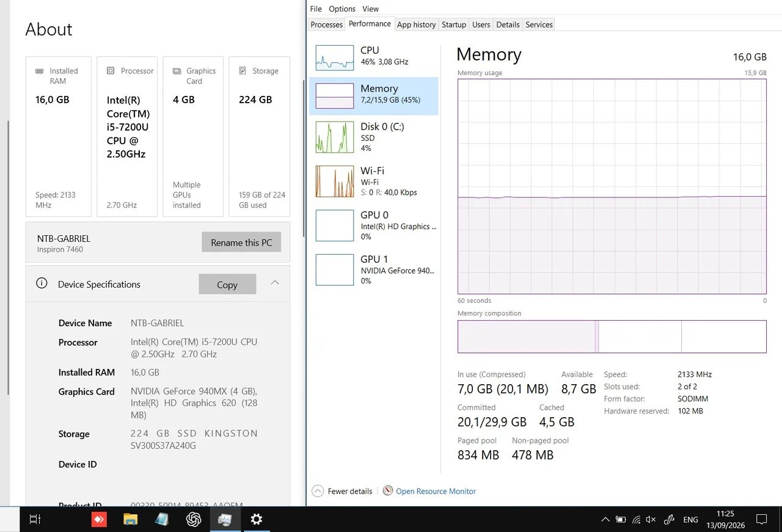Click the Inspiron 7460 model text
Image resolution: width=782 pixels, height=532 pixels.
coord(60,249)
